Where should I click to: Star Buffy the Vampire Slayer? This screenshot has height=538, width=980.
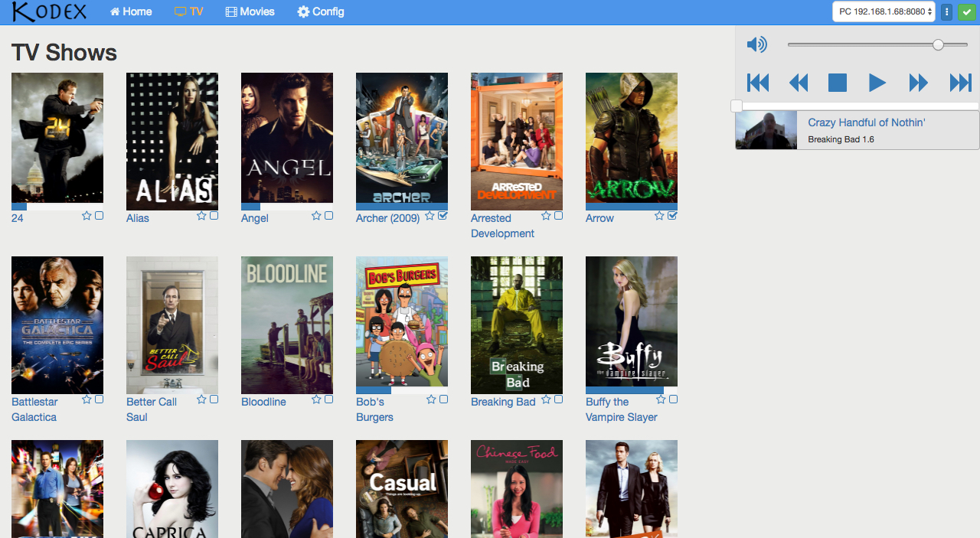coord(661,399)
